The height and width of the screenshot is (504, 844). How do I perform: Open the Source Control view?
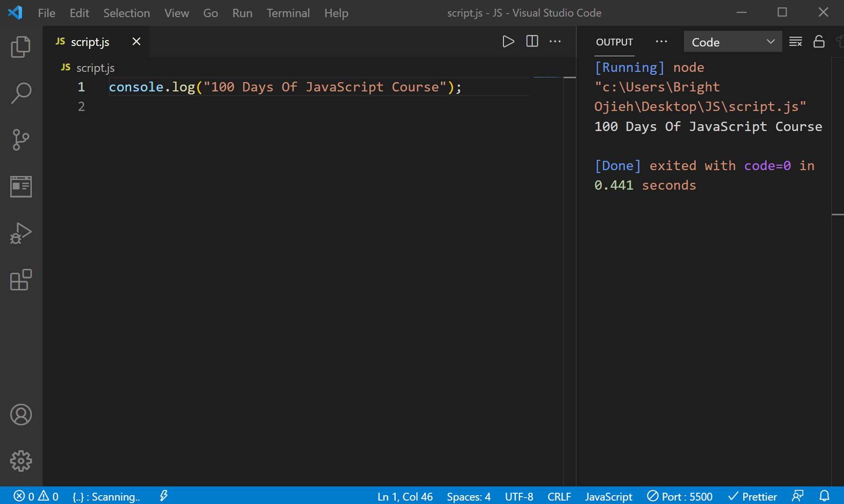click(x=20, y=139)
